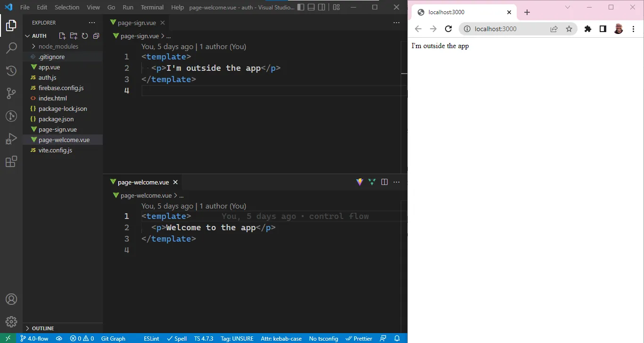This screenshot has width=644, height=343.
Task: Toggle Prettier formatting in the status bar
Action: [359, 338]
